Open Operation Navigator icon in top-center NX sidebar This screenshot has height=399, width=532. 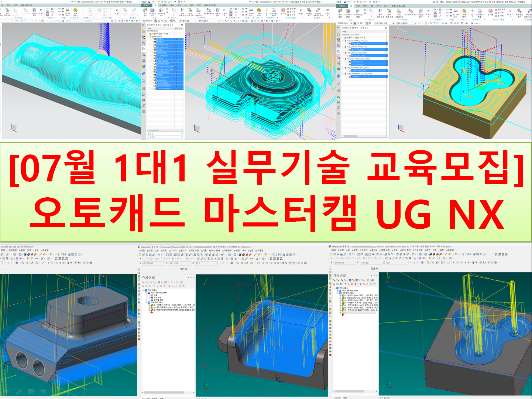(144, 49)
